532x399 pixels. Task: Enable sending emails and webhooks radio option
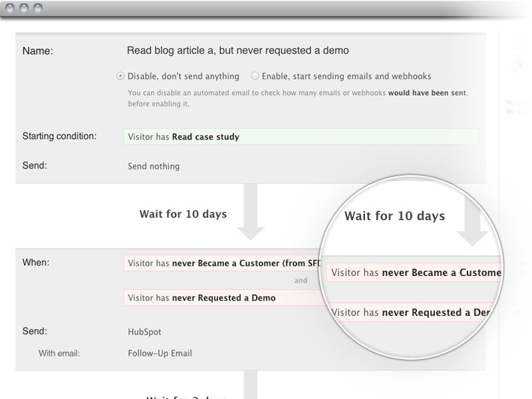[255, 76]
